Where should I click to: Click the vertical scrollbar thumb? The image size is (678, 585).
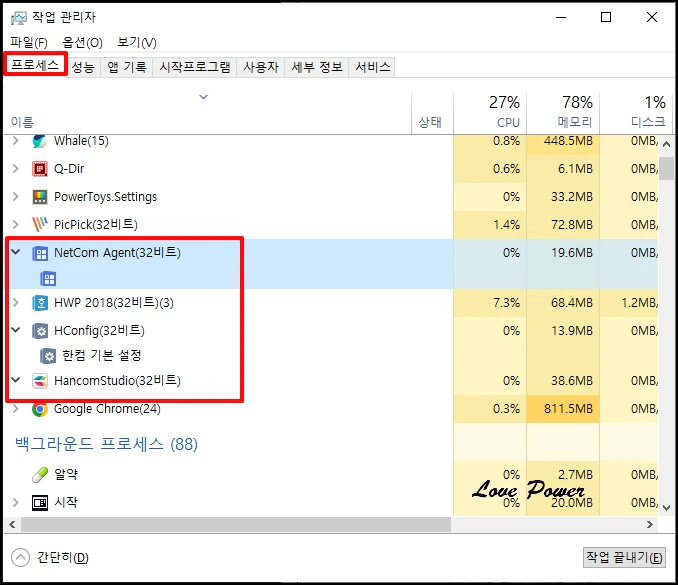(x=666, y=168)
